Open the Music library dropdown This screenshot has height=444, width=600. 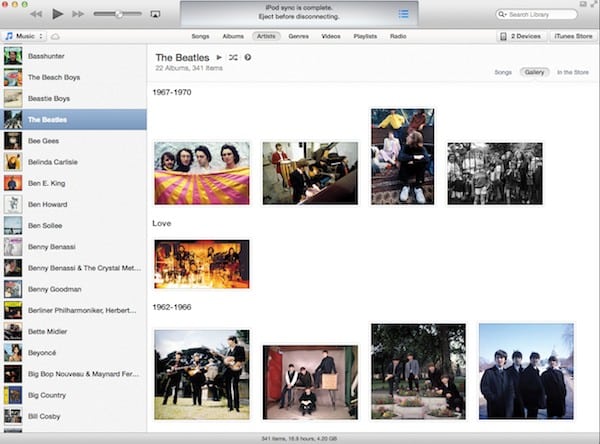(x=24, y=36)
